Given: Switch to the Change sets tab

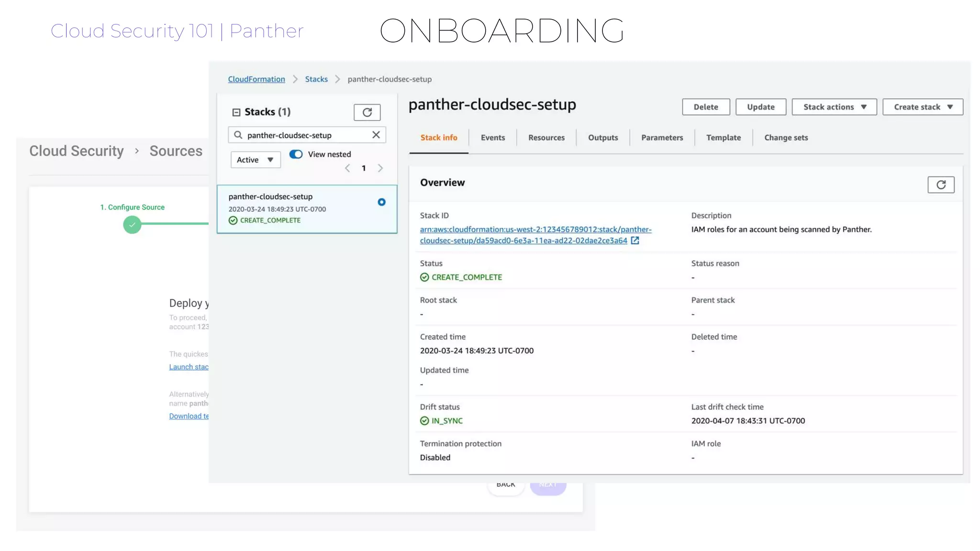Looking at the screenshot, I should point(786,138).
